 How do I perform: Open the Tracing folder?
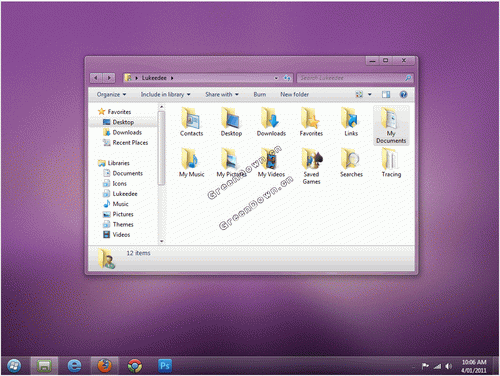pos(391,163)
